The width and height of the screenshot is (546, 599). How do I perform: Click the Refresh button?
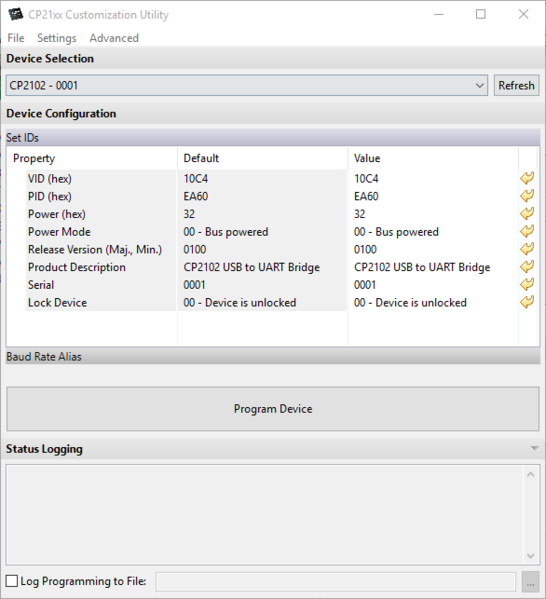(516, 85)
